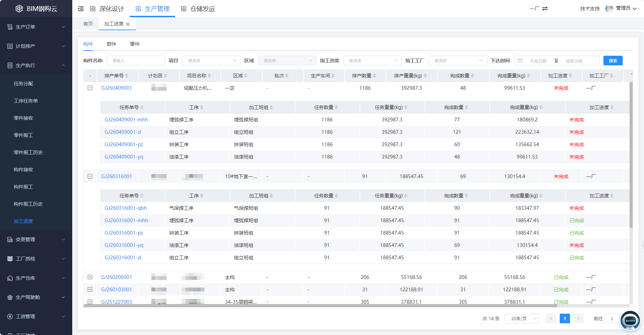Click the factory switch arrows icon
Image resolution: width=644 pixels, height=335 pixels.
point(545,9)
